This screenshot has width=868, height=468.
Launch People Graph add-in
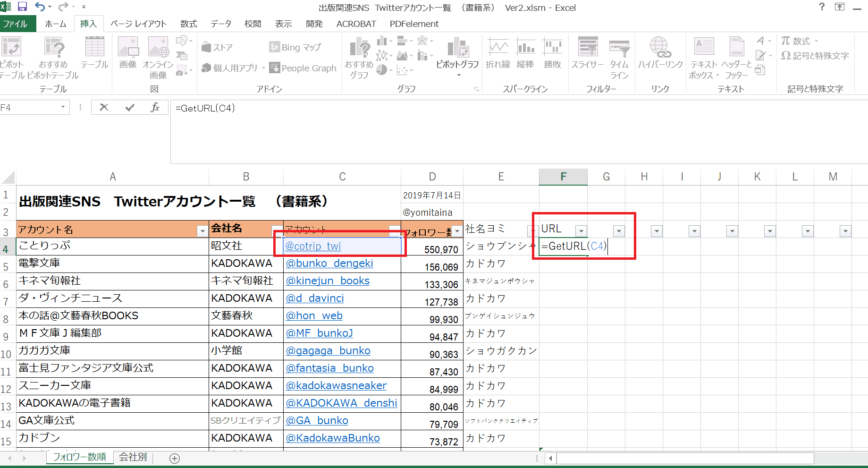pyautogui.click(x=303, y=68)
